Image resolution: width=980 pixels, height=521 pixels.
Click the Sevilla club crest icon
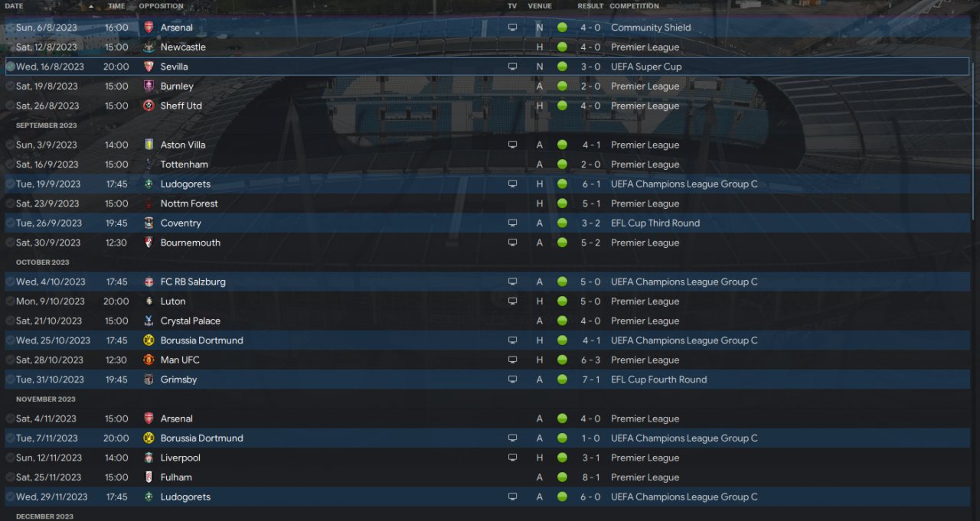coord(149,67)
